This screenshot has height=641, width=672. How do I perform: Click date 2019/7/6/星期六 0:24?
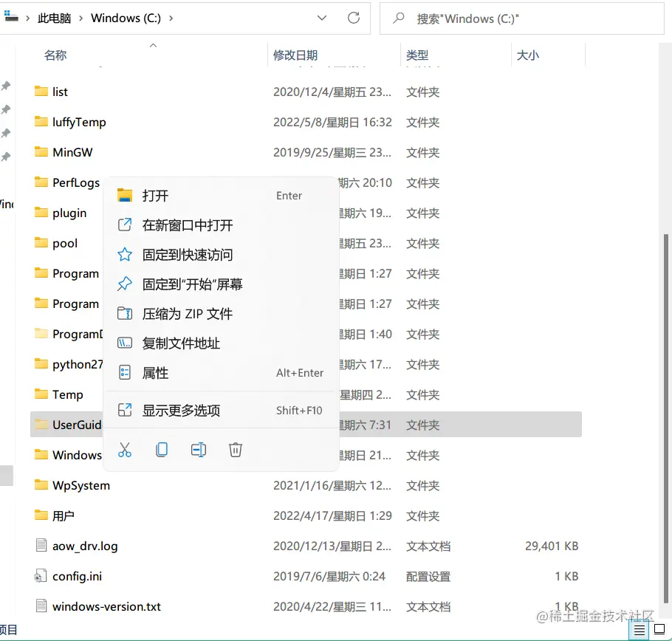point(329,577)
